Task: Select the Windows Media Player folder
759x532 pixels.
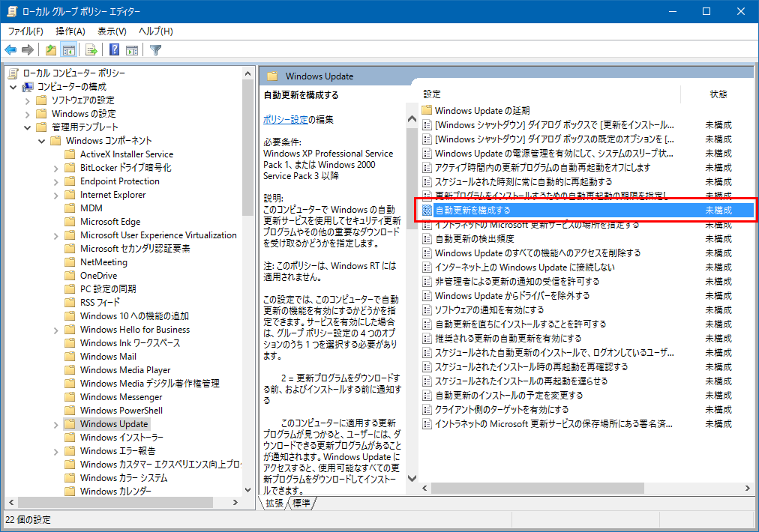Action: click(x=125, y=370)
